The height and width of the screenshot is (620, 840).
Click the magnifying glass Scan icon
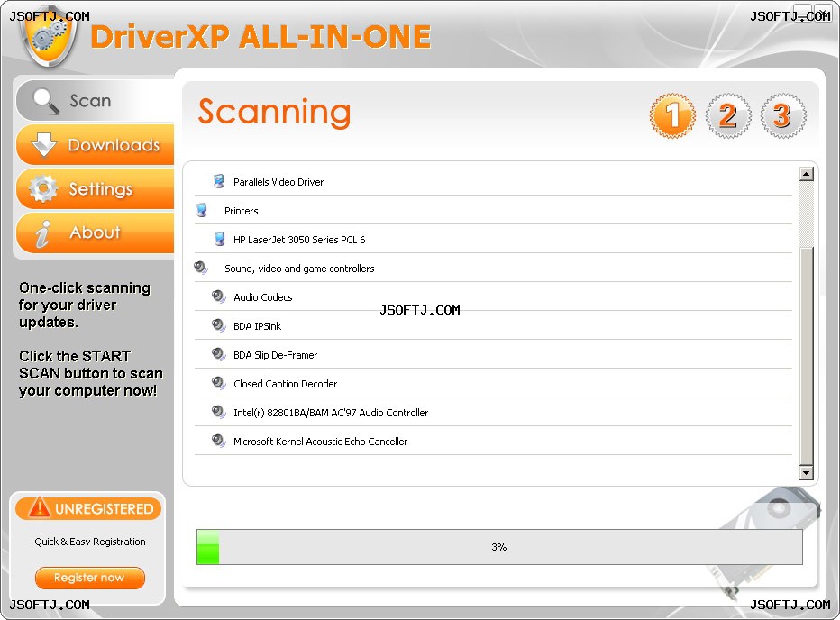point(46,101)
